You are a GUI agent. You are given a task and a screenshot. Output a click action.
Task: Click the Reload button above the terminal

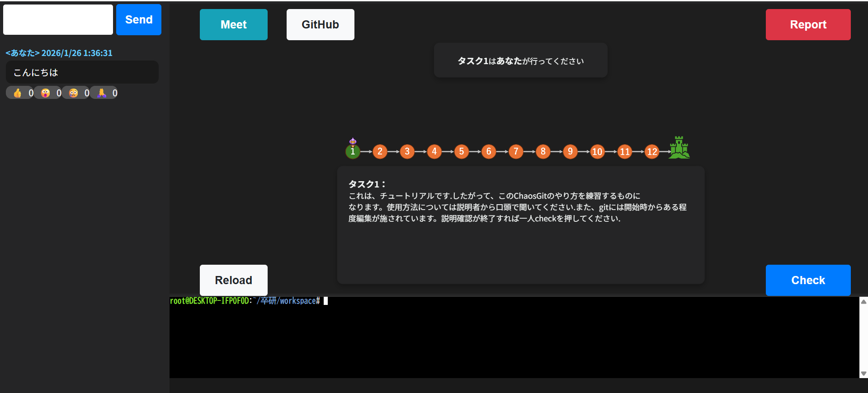pyautogui.click(x=233, y=280)
